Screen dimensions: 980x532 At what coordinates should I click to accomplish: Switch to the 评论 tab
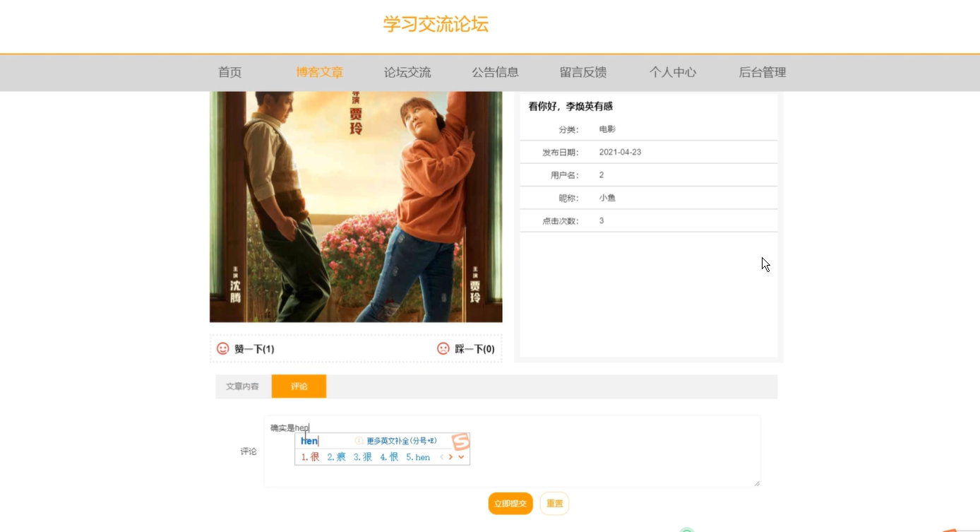pos(299,386)
